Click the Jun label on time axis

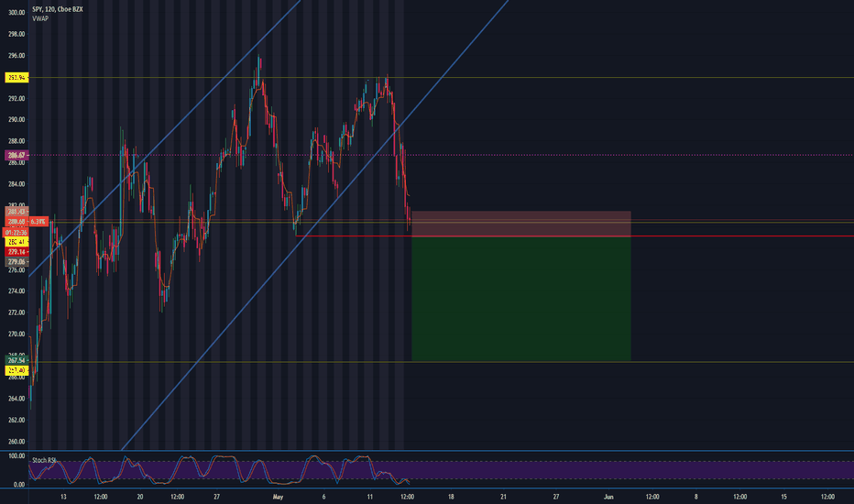608,497
